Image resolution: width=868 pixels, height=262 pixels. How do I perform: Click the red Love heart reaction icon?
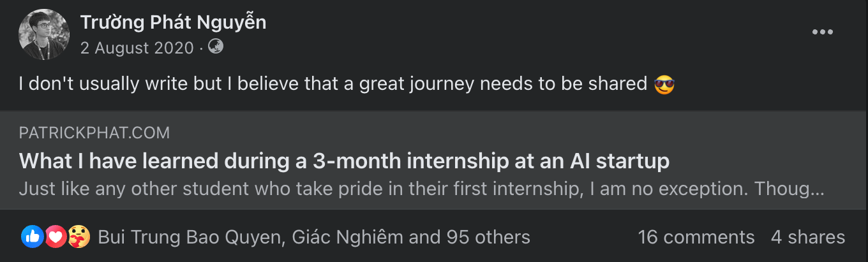click(56, 237)
